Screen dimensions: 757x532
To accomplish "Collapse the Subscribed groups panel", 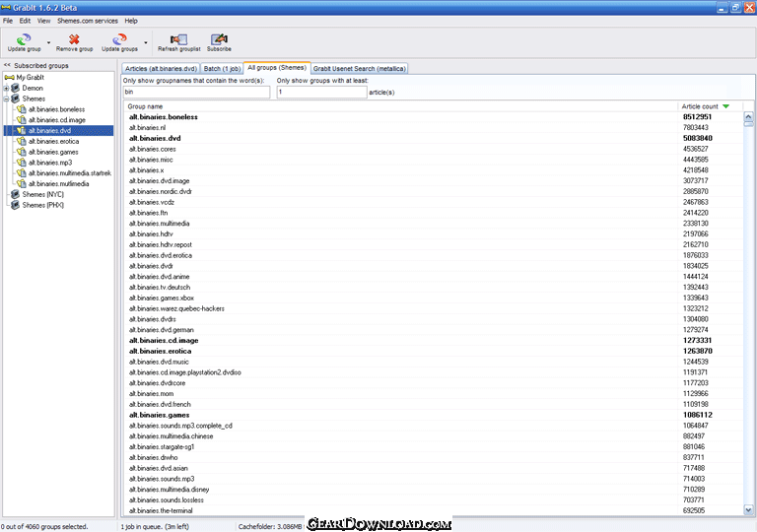I will [7, 65].
